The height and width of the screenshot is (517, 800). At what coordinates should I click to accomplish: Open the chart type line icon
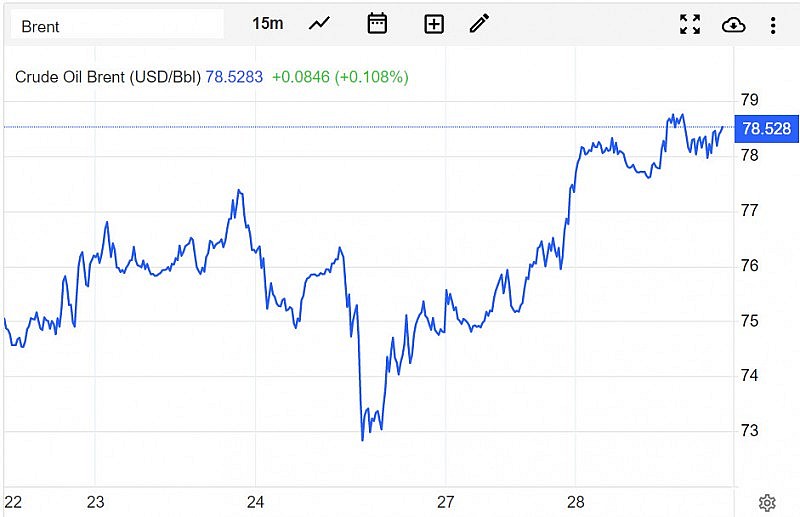click(320, 24)
